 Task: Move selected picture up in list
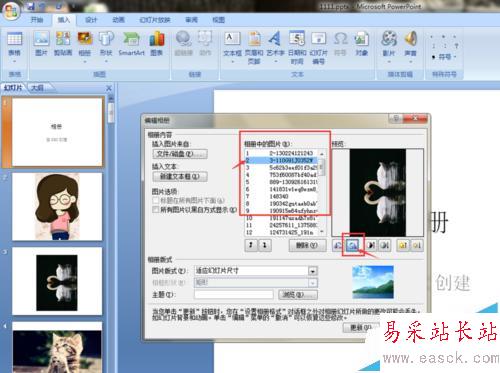click(251, 245)
